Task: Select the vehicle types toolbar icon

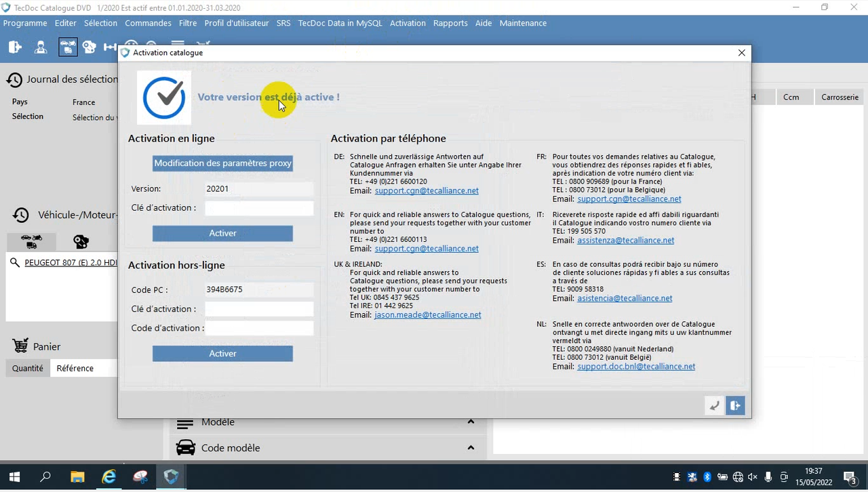Action: click(x=68, y=47)
